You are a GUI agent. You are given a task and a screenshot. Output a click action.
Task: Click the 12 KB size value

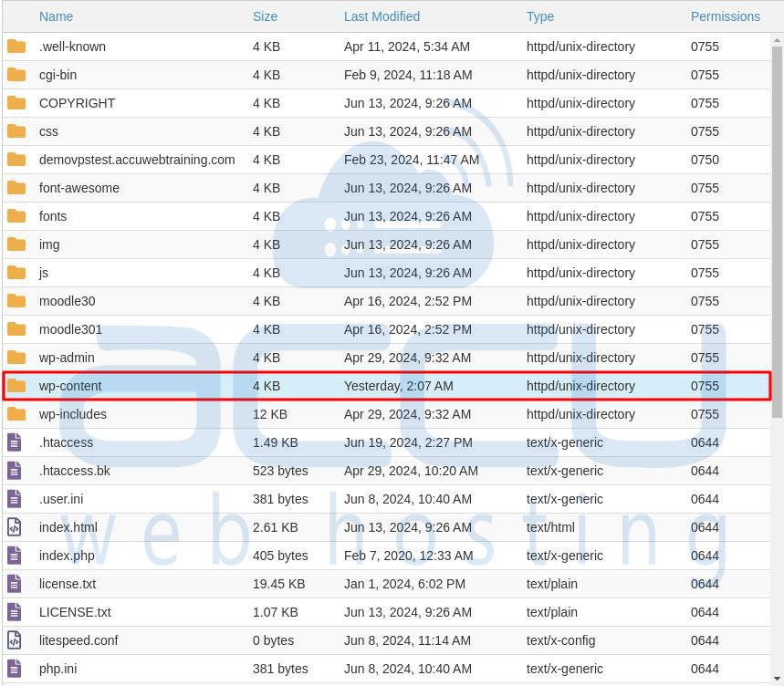[x=270, y=414]
